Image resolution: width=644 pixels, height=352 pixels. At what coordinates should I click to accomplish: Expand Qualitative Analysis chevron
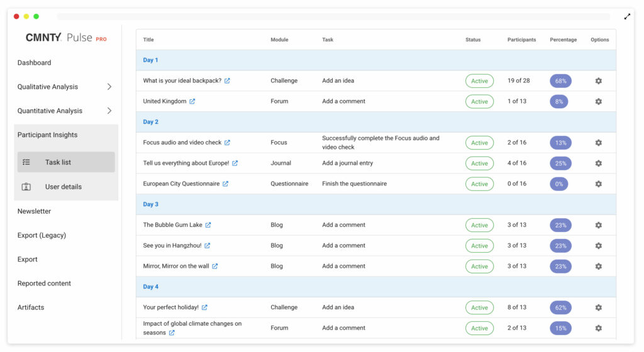(x=109, y=87)
